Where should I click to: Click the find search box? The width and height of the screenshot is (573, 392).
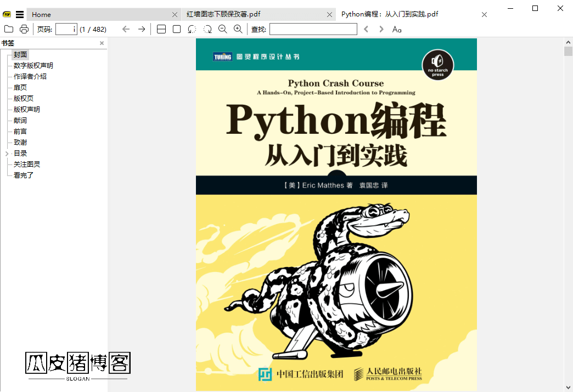pyautogui.click(x=313, y=29)
